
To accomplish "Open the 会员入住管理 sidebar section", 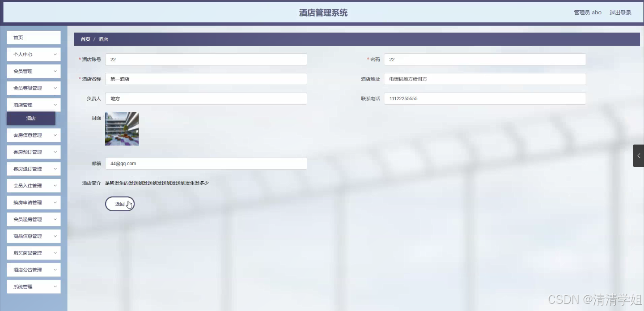I will pyautogui.click(x=33, y=185).
